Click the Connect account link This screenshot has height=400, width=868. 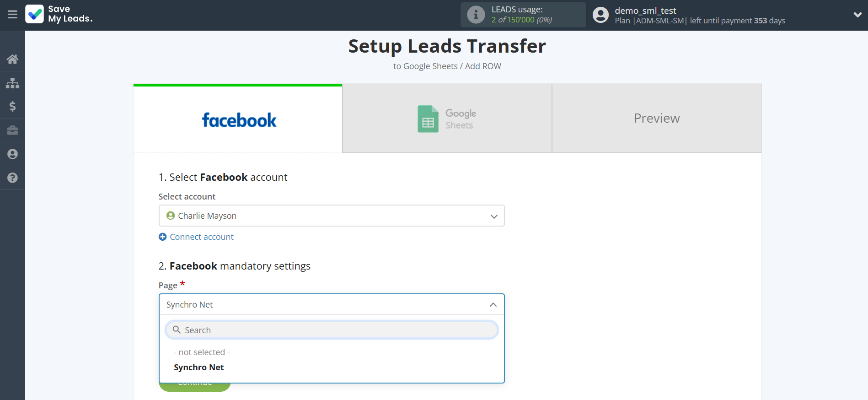tap(201, 237)
